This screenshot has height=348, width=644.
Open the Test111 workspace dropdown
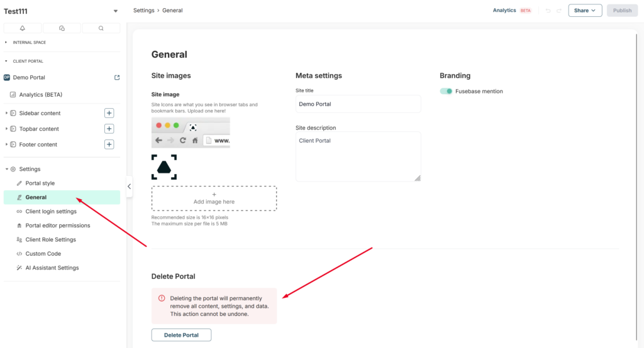(x=116, y=11)
